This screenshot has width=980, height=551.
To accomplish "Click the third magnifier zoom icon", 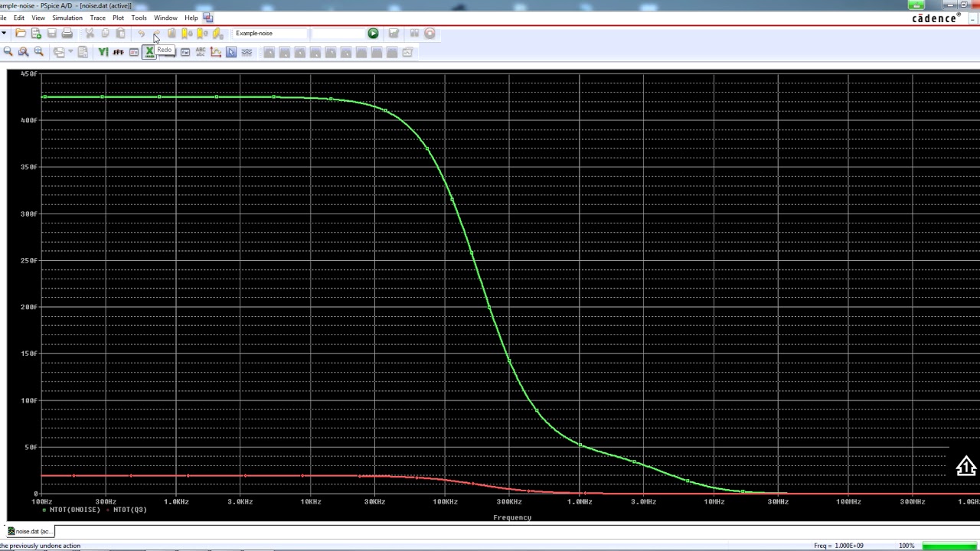I will [39, 52].
